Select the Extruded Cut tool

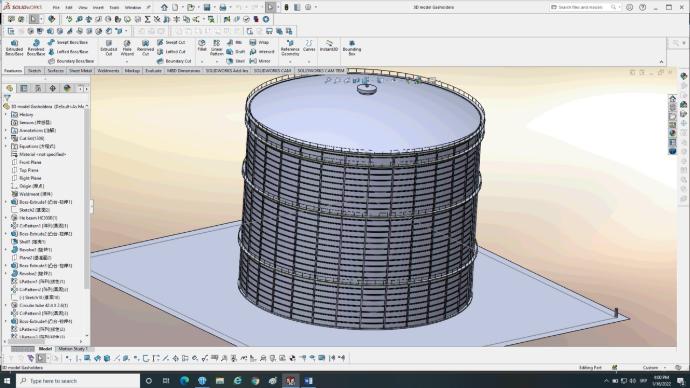(109, 48)
